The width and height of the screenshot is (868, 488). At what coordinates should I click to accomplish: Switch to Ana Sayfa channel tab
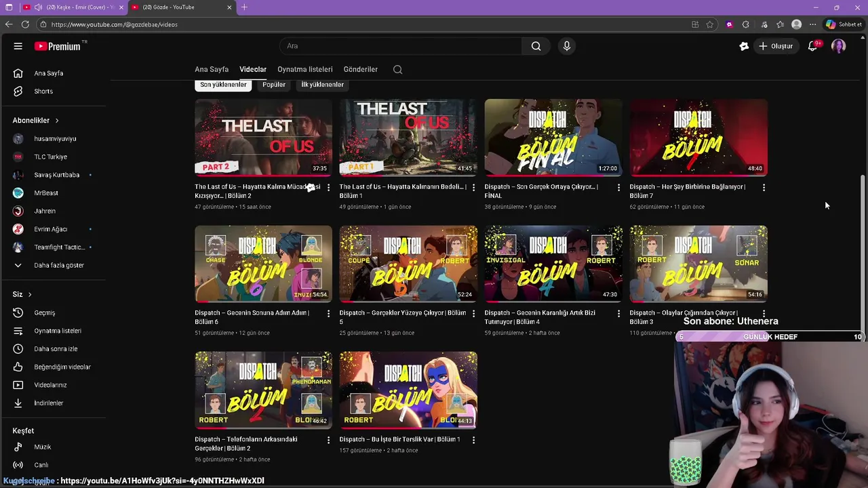click(212, 69)
